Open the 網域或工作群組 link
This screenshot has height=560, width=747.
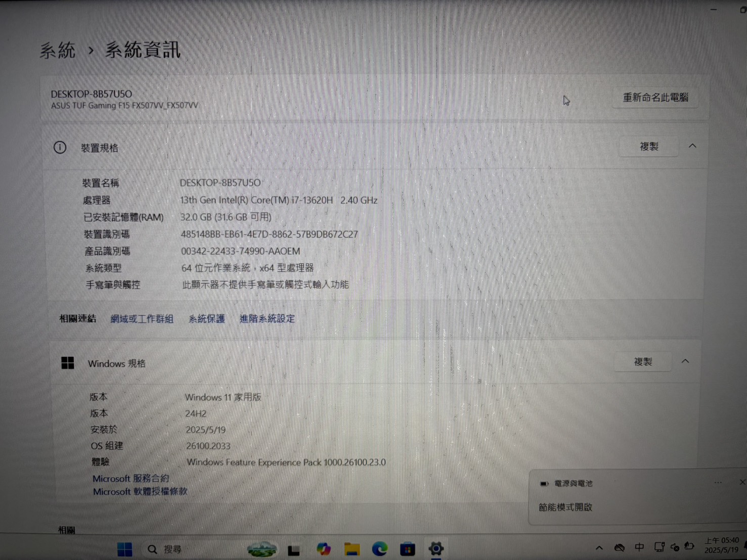(142, 319)
